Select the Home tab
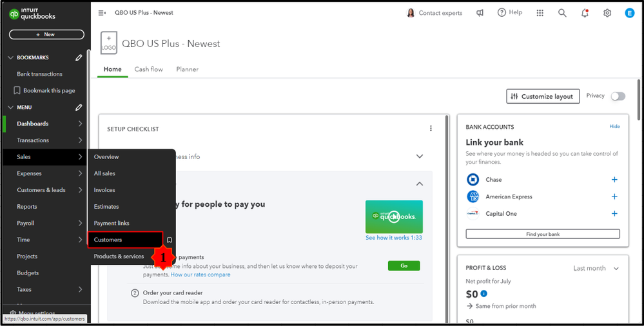The width and height of the screenshot is (644, 326). coord(113,70)
